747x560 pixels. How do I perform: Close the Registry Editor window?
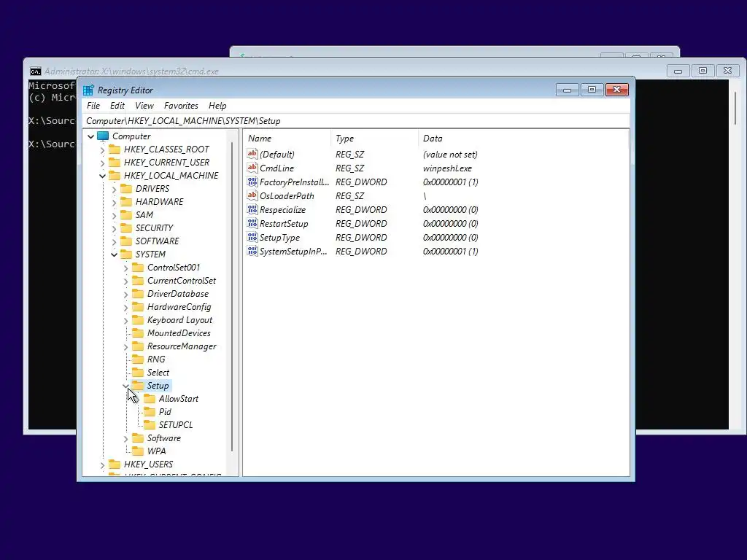617,90
